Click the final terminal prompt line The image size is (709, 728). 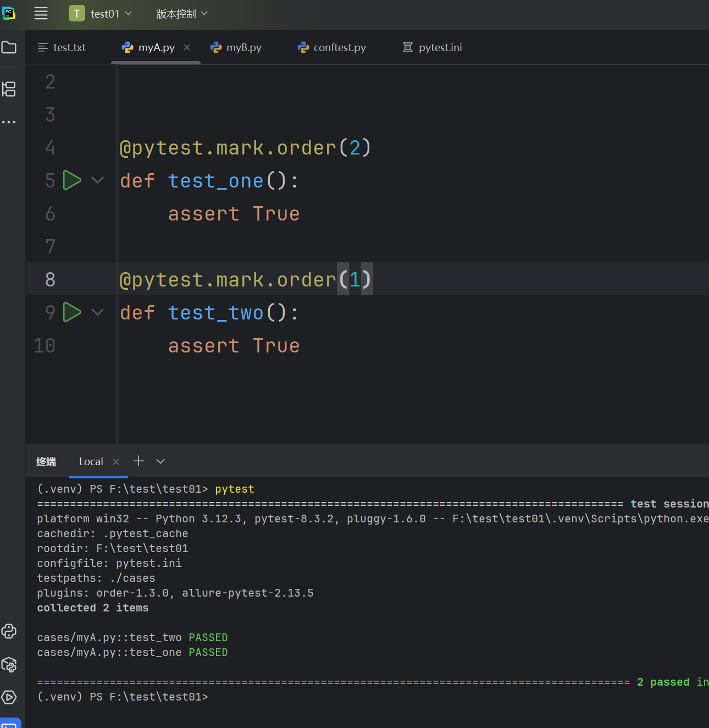click(123, 697)
